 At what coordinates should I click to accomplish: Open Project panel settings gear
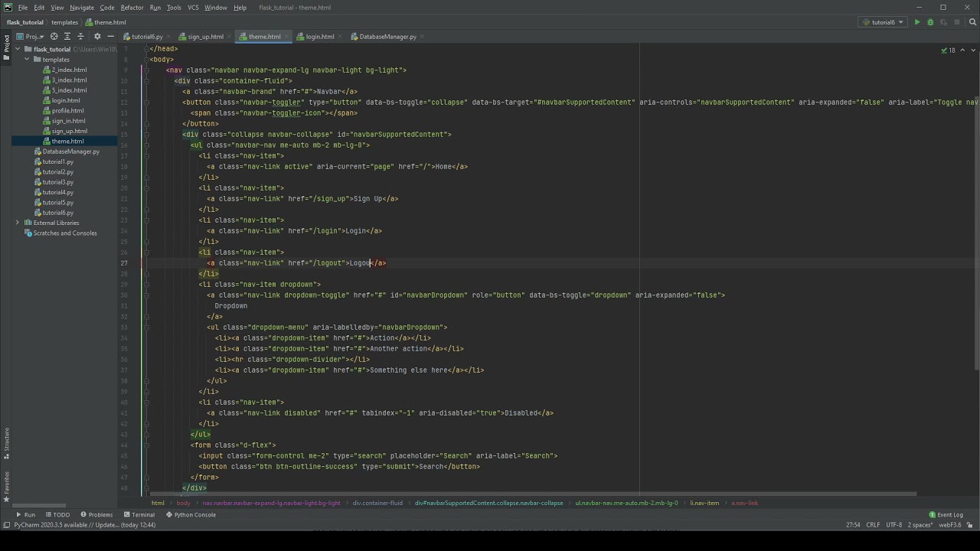coord(96,36)
